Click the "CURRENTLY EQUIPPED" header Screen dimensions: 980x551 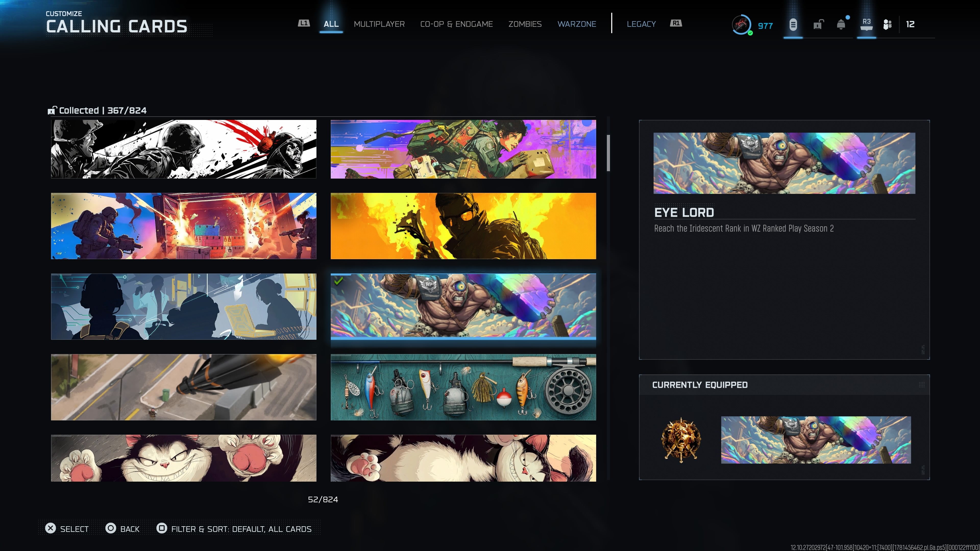700,385
